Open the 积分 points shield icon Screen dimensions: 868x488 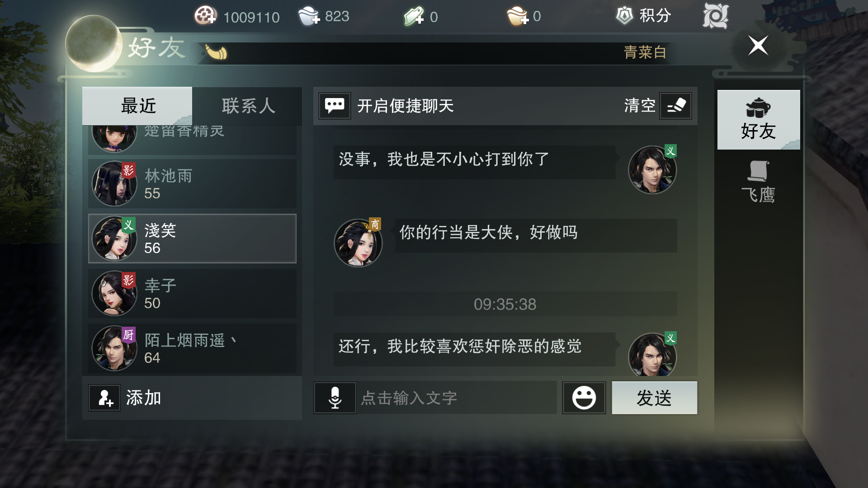[x=624, y=15]
